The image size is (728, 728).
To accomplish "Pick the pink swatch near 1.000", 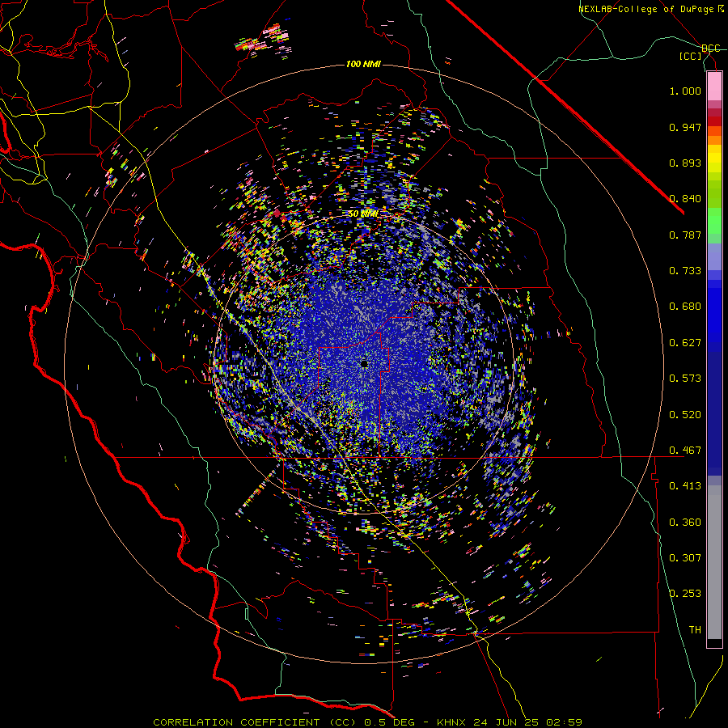I will 714,87.
